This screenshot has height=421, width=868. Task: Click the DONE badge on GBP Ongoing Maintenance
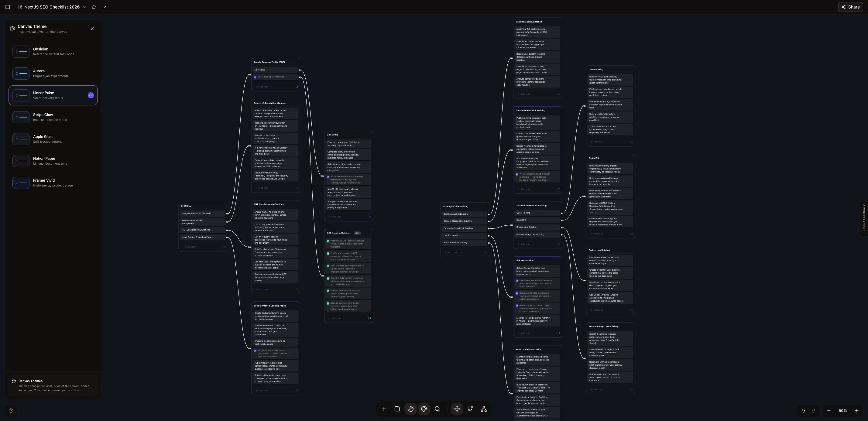coord(357,233)
